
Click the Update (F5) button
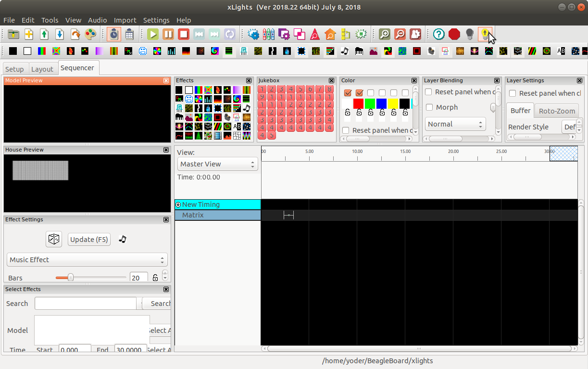click(x=89, y=240)
